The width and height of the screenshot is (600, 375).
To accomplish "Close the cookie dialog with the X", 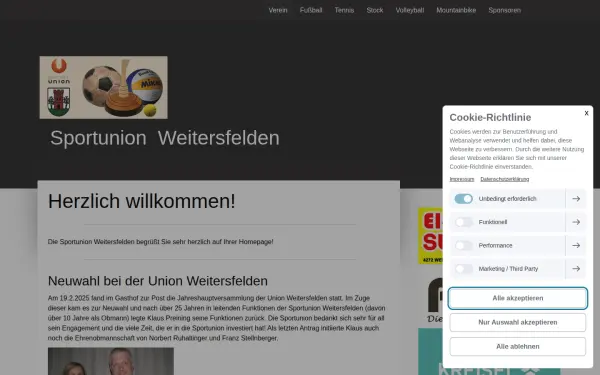I will pos(586,113).
